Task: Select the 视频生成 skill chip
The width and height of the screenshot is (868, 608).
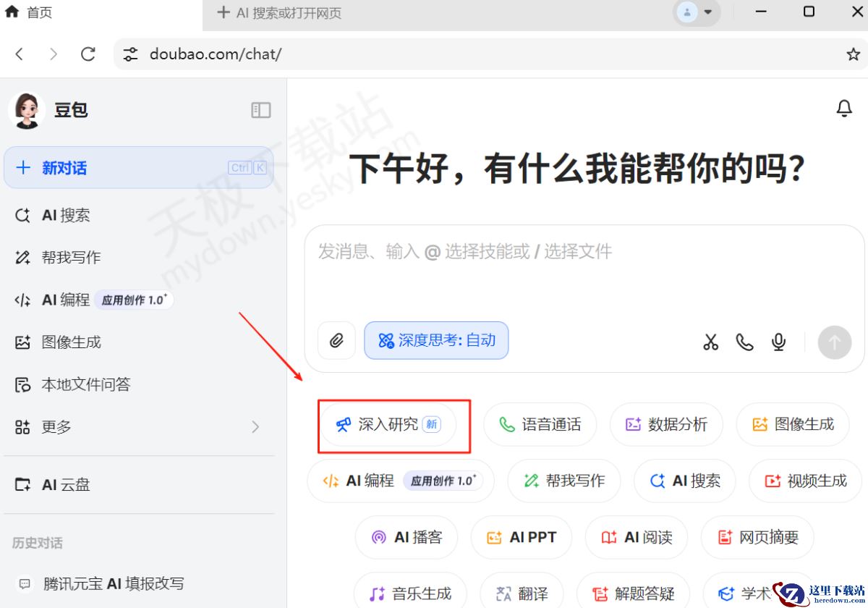Action: pyautogui.click(x=805, y=481)
